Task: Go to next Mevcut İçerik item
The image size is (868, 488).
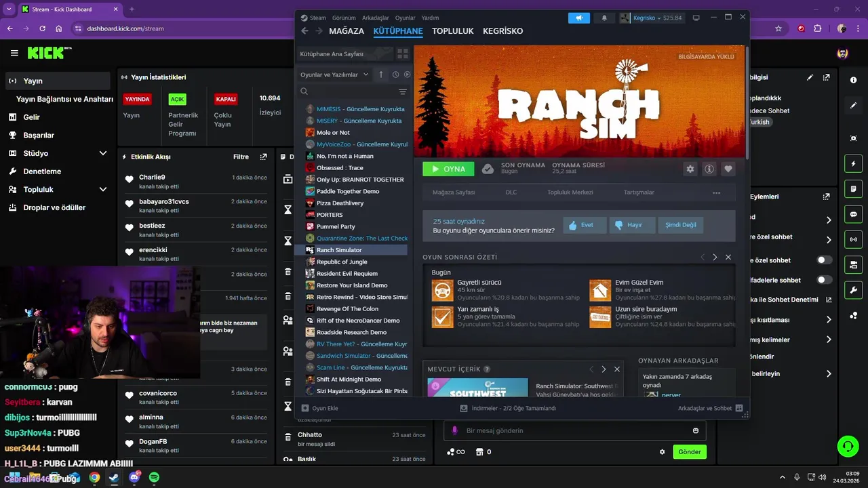Action: pos(604,369)
